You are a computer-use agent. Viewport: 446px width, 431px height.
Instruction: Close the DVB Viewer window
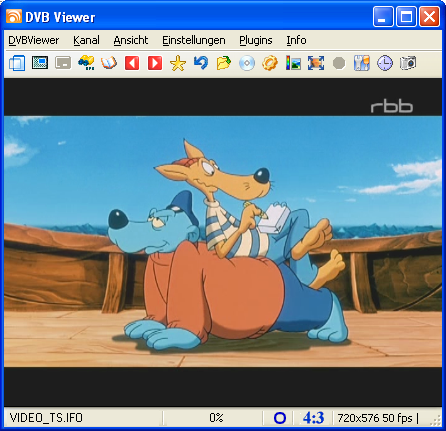[429, 16]
